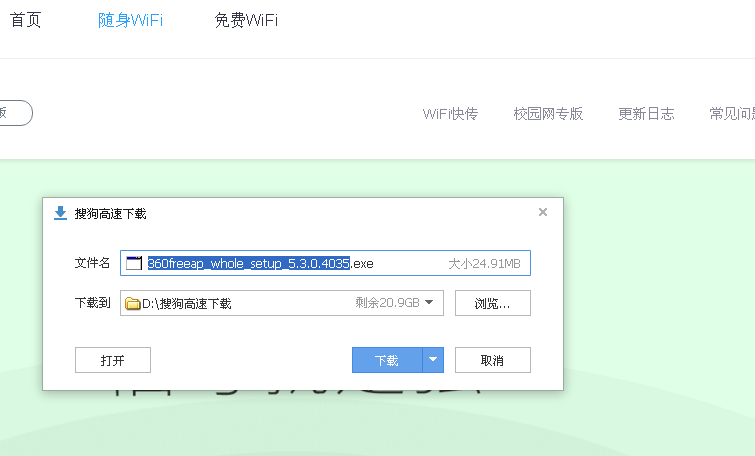
Task: Click the 打开 button
Action: (113, 360)
